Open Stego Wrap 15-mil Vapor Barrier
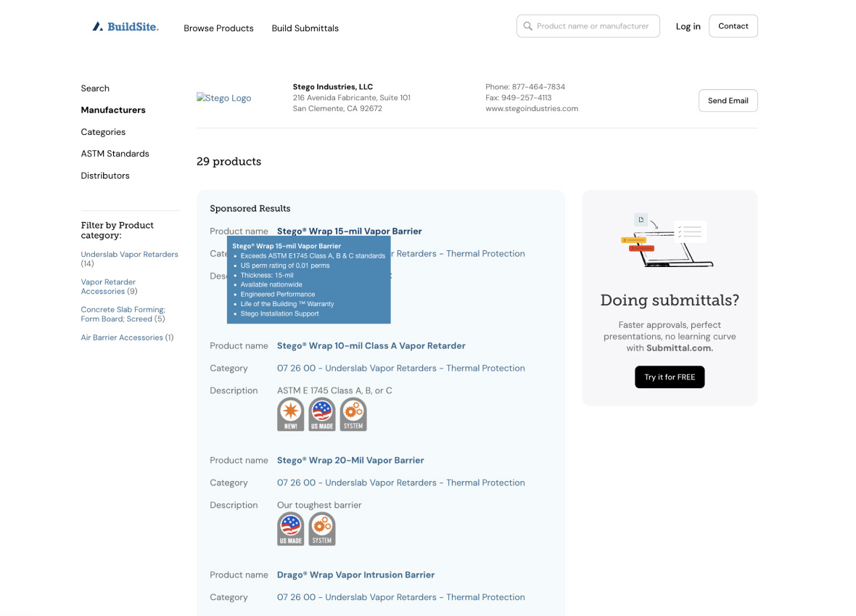This screenshot has height=616, width=856. 349,231
